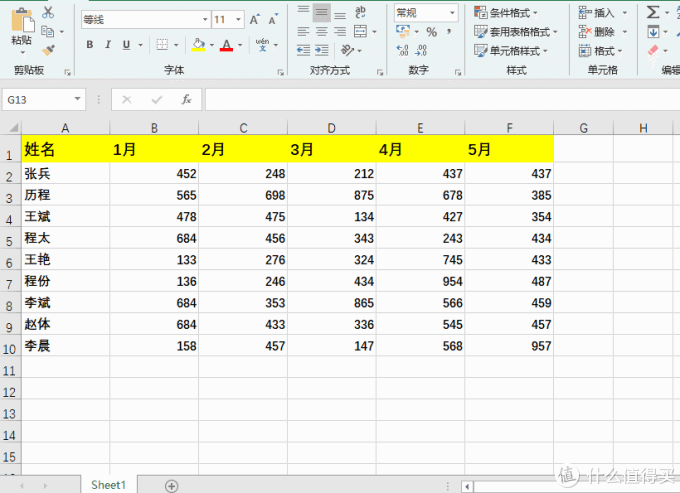Toggle Bold formatting
The width and height of the screenshot is (680, 493).
click(x=90, y=45)
